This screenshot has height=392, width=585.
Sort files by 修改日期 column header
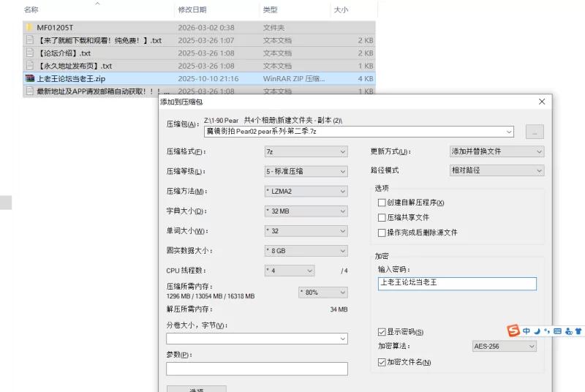192,10
